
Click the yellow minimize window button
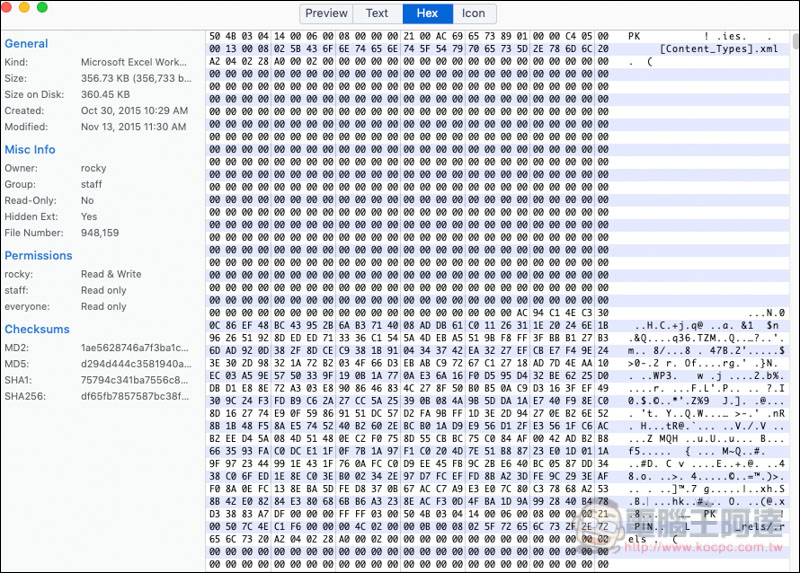click(x=24, y=7)
